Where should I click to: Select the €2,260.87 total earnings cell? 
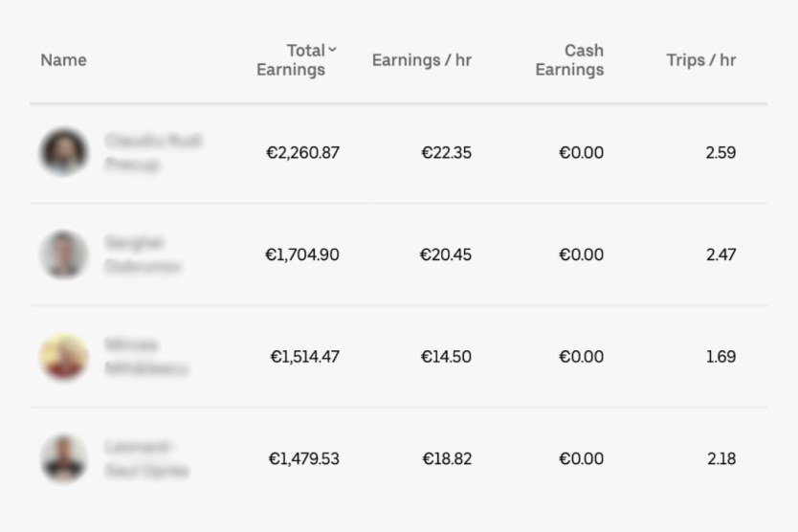click(x=302, y=152)
